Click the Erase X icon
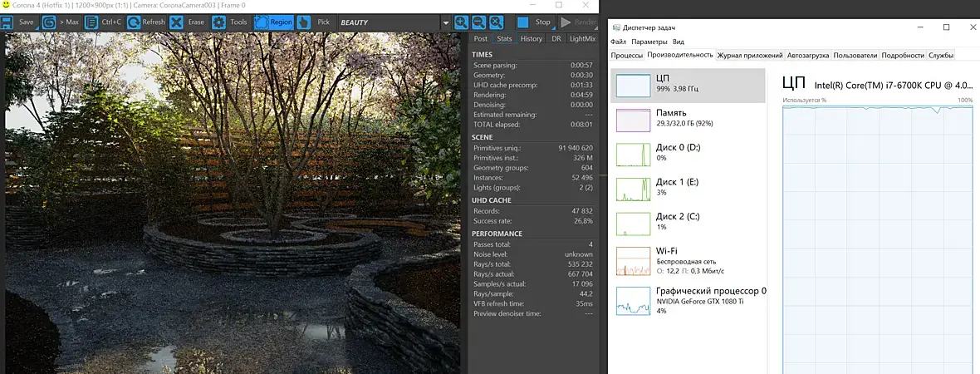Screen dimensions: 980x374 tap(177, 22)
